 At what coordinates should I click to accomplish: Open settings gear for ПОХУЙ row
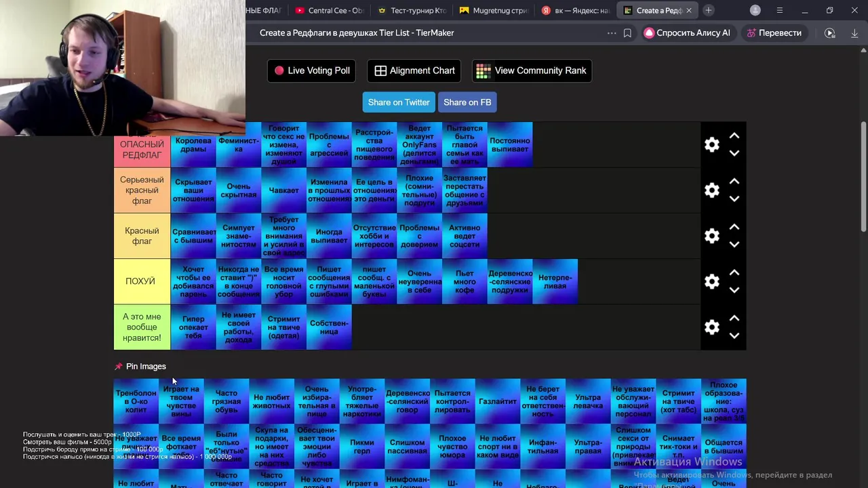(711, 281)
